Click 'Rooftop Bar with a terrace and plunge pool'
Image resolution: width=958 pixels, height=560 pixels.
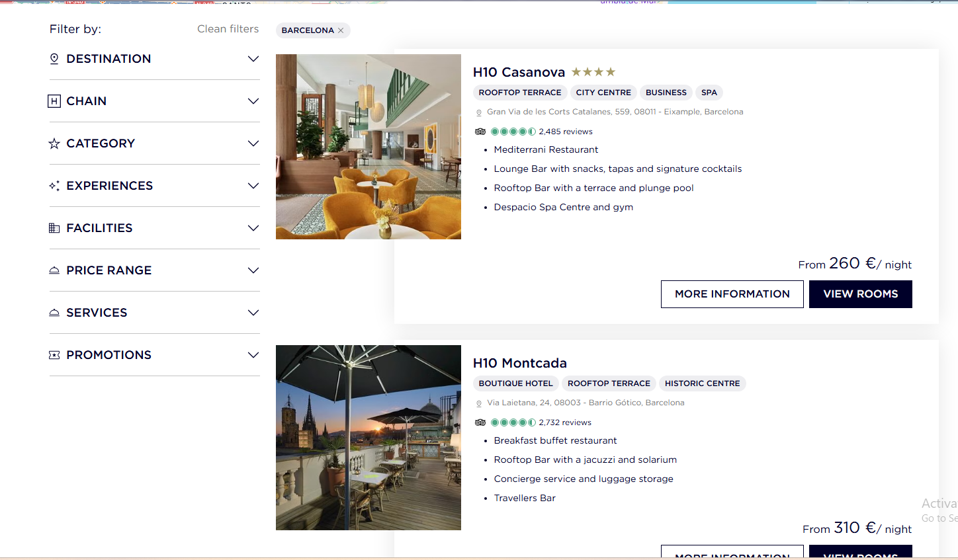tap(593, 188)
